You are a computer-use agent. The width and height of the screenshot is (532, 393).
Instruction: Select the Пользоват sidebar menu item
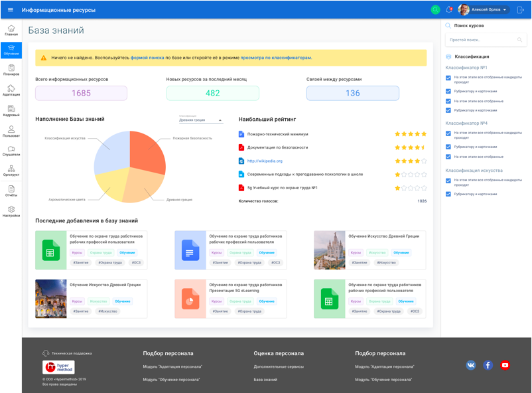[x=10, y=131]
